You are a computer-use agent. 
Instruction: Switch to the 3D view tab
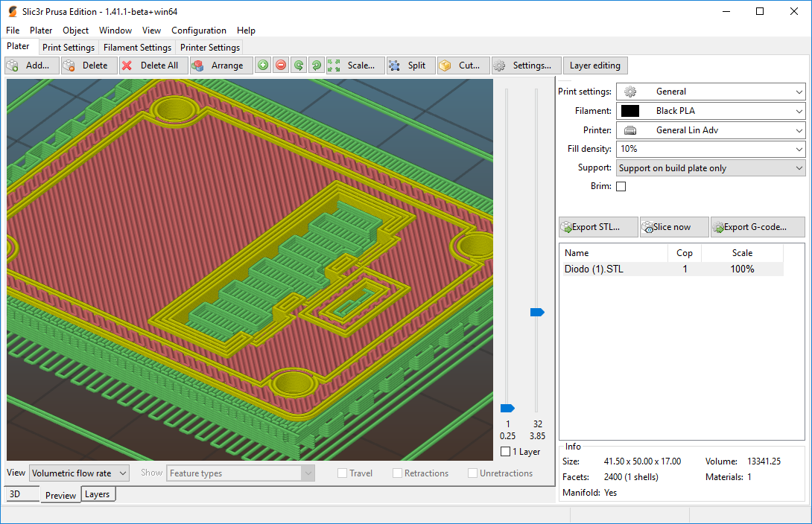22,494
